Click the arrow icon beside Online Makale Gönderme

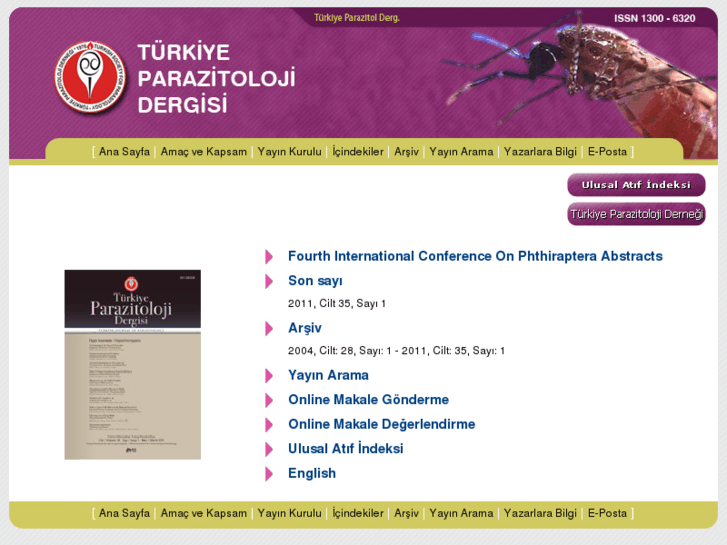coord(269,400)
